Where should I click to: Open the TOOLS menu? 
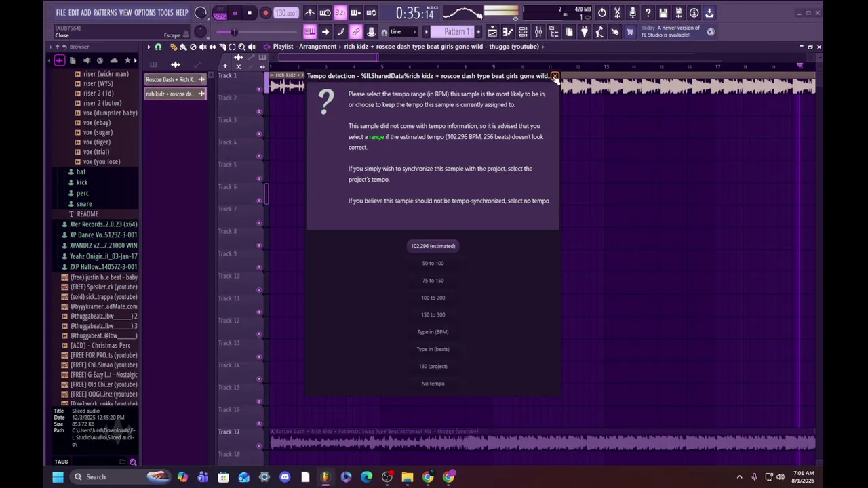(165, 13)
